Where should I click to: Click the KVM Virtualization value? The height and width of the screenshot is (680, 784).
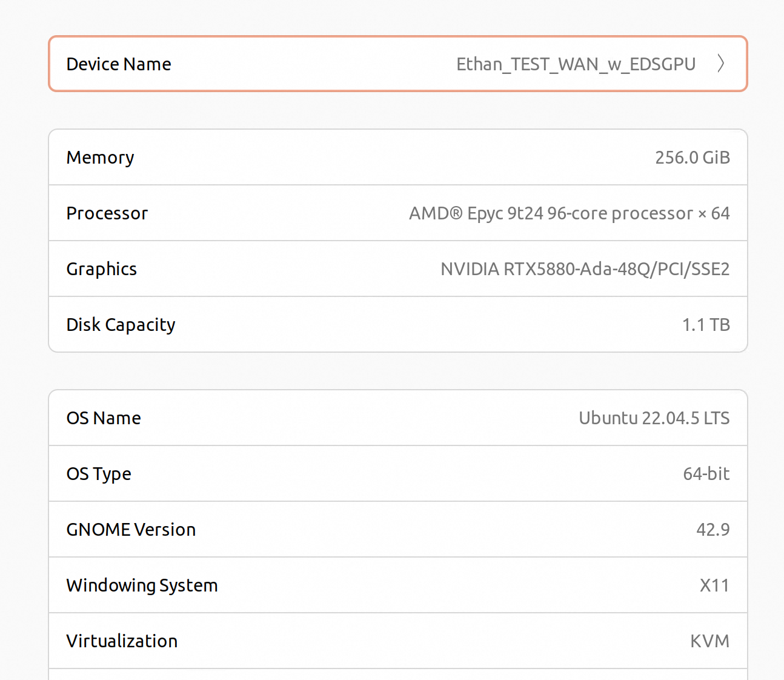(709, 641)
